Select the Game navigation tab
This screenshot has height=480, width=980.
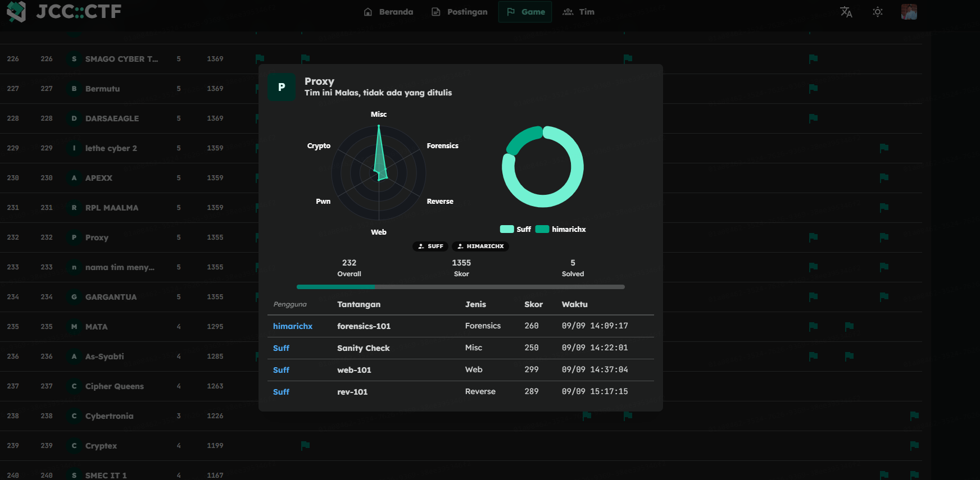click(x=525, y=12)
